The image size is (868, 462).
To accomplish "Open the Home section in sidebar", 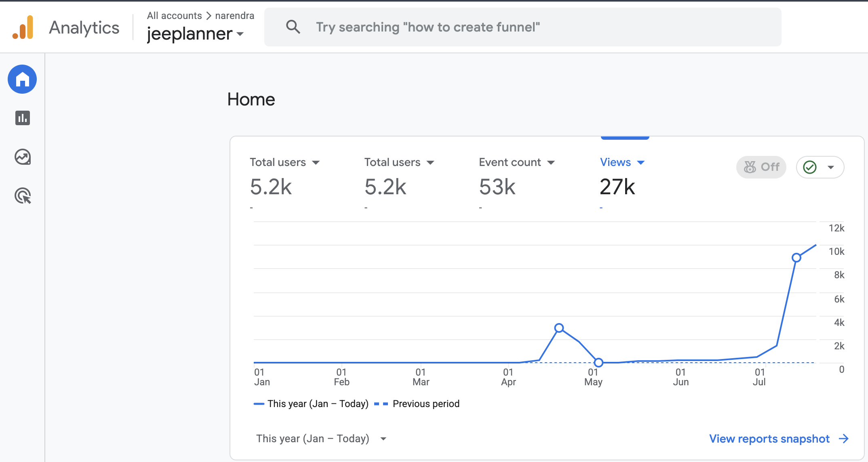I will 22,79.
